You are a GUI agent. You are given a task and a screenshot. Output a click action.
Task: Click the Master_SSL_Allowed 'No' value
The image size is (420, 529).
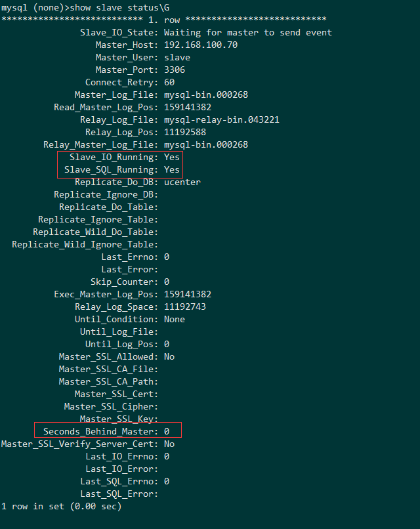click(x=169, y=356)
